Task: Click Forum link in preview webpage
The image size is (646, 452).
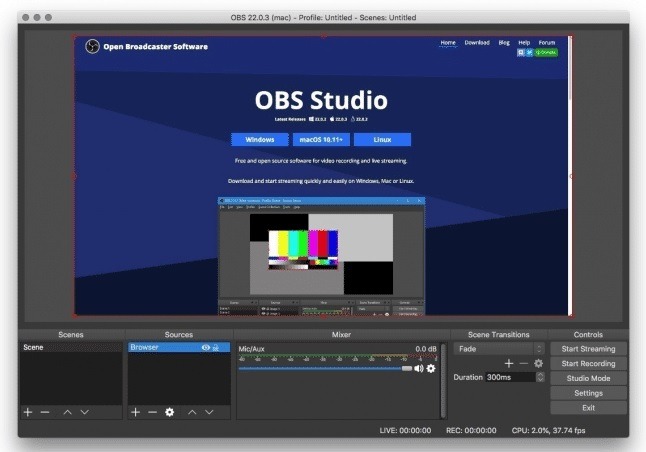Action: [x=547, y=42]
